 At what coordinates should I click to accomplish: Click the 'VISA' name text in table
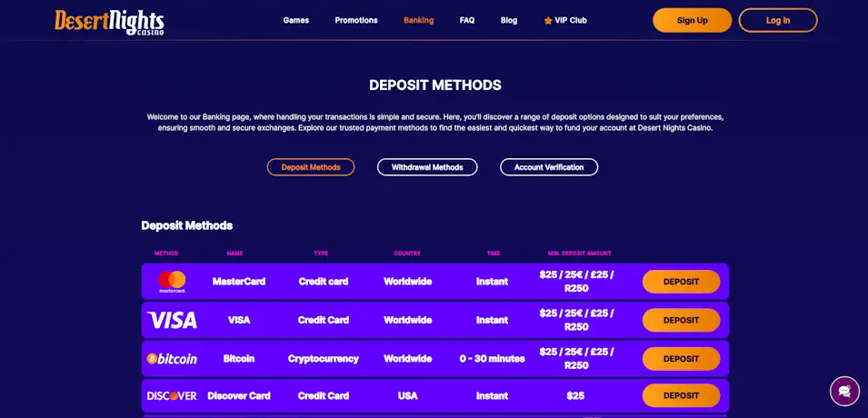click(239, 320)
